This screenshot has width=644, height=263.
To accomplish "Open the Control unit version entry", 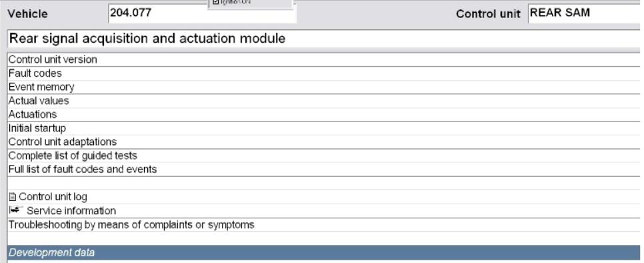I will point(323,59).
